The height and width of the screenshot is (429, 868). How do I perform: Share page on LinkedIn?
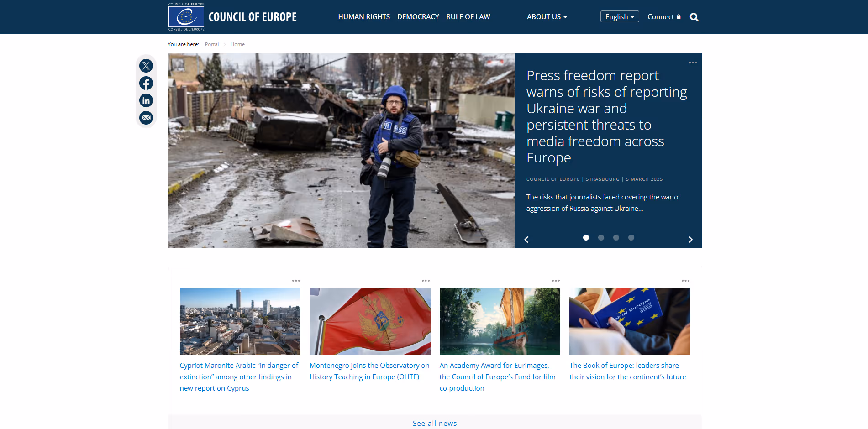pyautogui.click(x=146, y=100)
